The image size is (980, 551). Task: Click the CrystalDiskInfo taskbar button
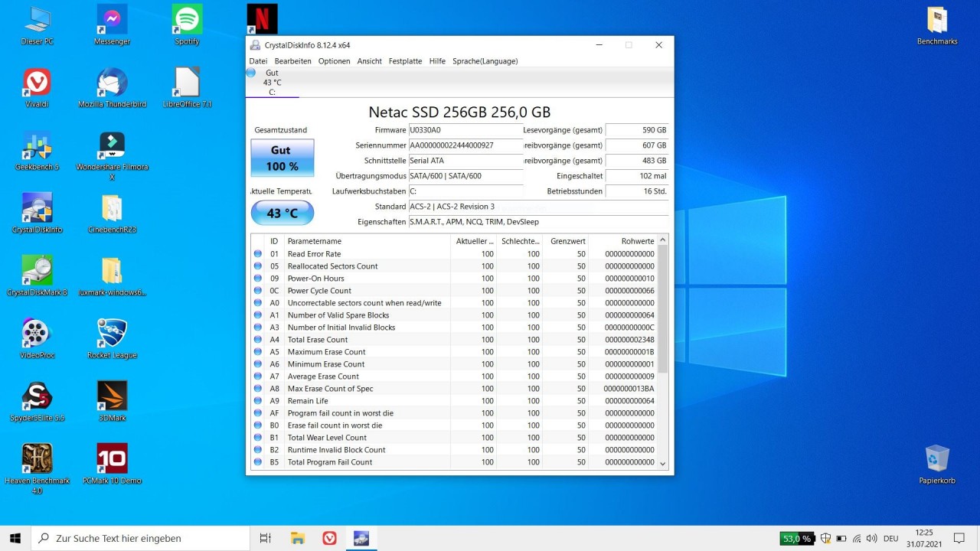361,538
